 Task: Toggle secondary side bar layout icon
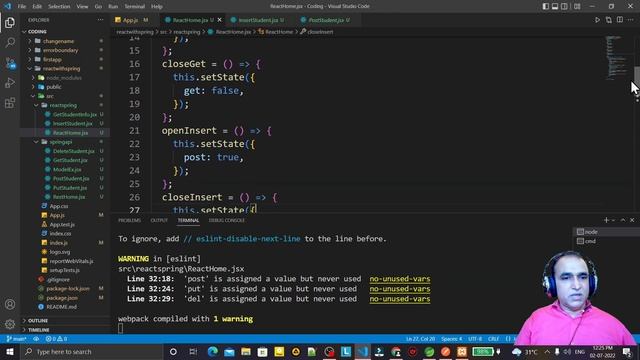coord(564,6)
